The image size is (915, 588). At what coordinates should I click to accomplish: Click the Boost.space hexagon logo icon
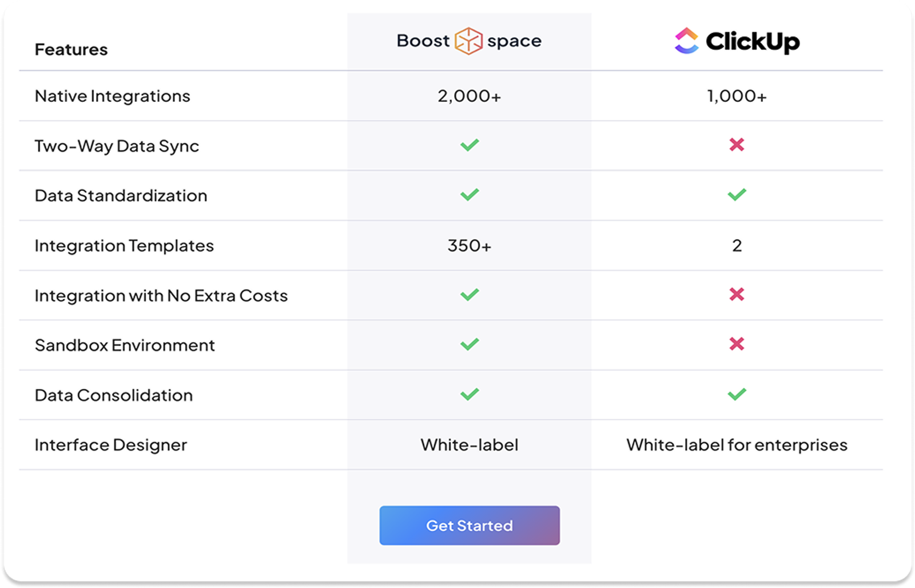tap(469, 41)
